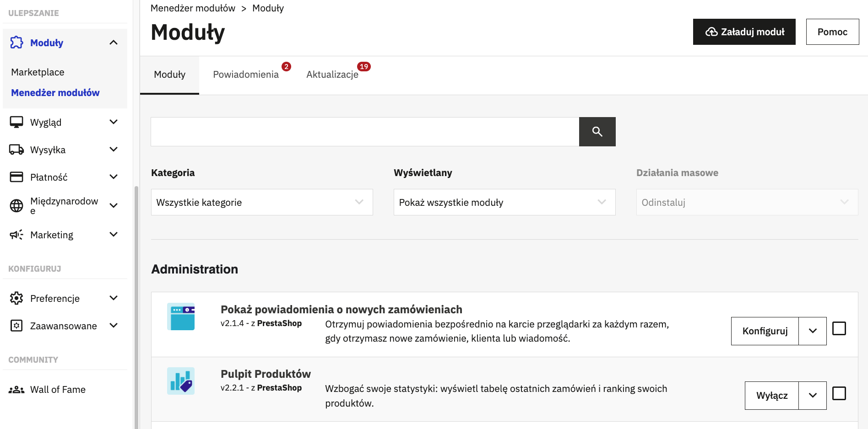Click the Administration section heading
This screenshot has height=429, width=868.
point(195,269)
